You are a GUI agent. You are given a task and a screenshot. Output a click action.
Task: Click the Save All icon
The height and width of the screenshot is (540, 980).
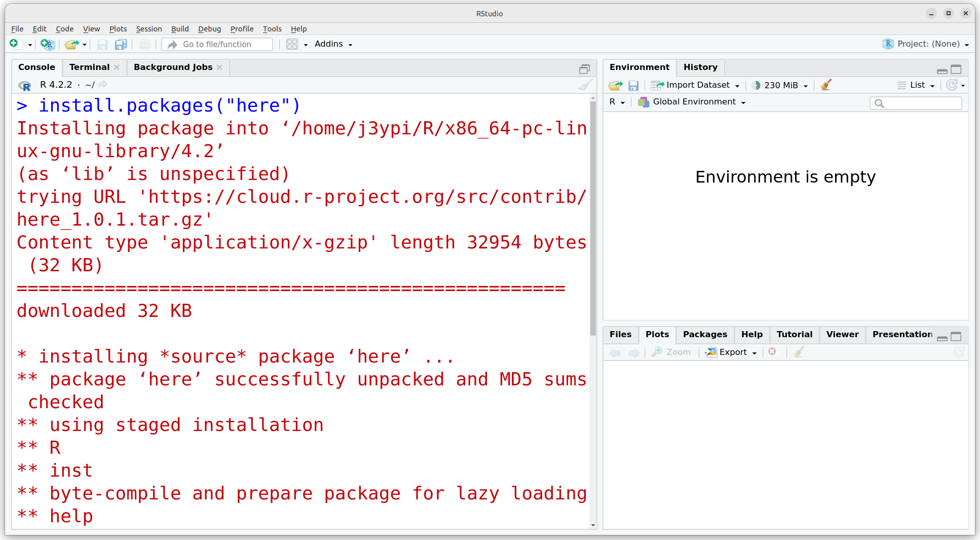(121, 45)
